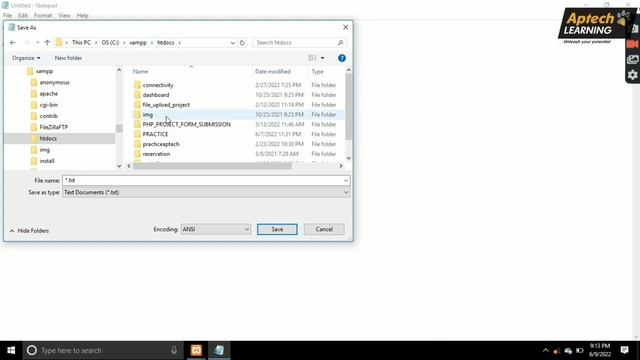Open Notepad Help menu

tap(82, 16)
